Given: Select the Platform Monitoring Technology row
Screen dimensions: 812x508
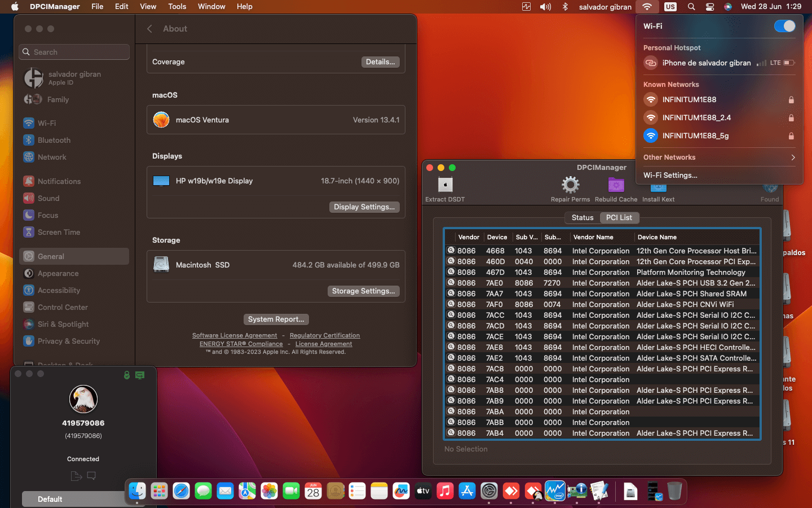Looking at the screenshot, I should (x=602, y=272).
